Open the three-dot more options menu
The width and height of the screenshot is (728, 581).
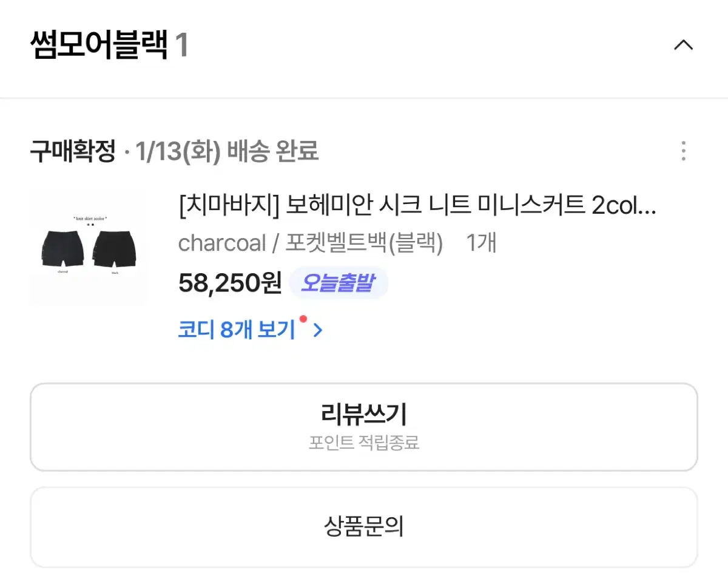(684, 151)
